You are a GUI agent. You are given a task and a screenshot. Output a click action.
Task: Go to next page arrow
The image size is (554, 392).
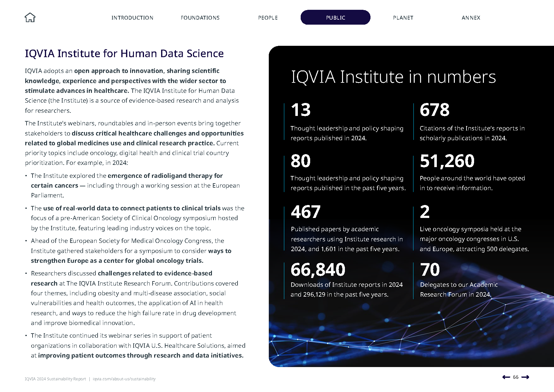pyautogui.click(x=525, y=377)
